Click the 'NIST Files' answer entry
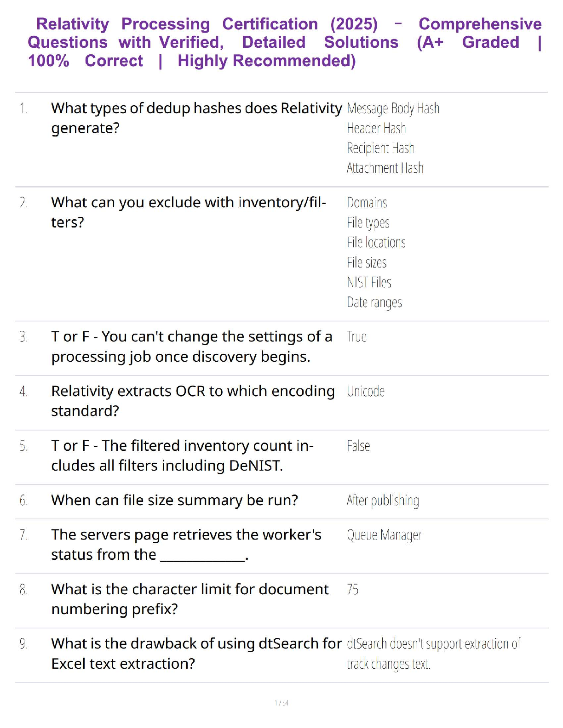Image resolution: width=563 pixels, height=728 pixels. point(369,282)
